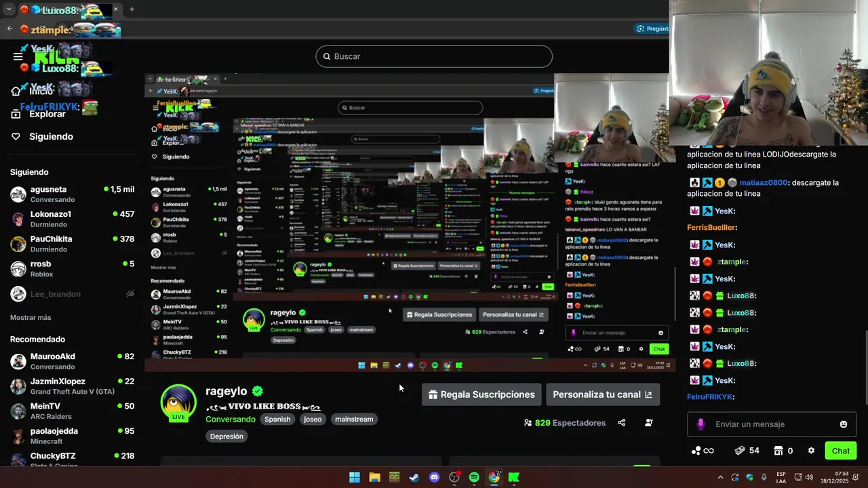Open Steam from the taskbar
868x488 pixels.
[414, 477]
